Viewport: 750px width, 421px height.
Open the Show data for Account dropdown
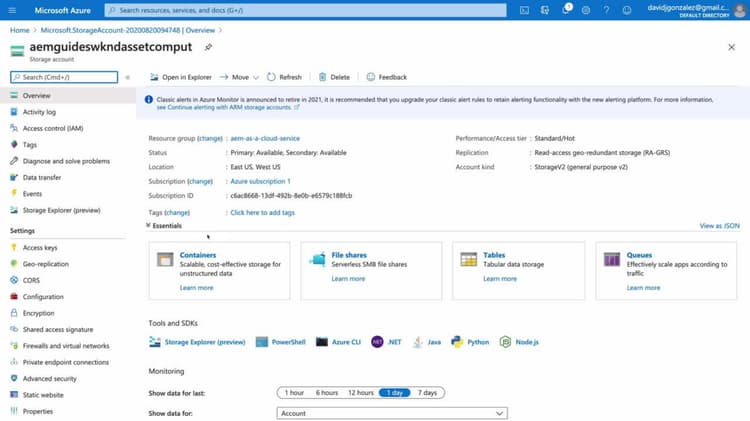392,413
